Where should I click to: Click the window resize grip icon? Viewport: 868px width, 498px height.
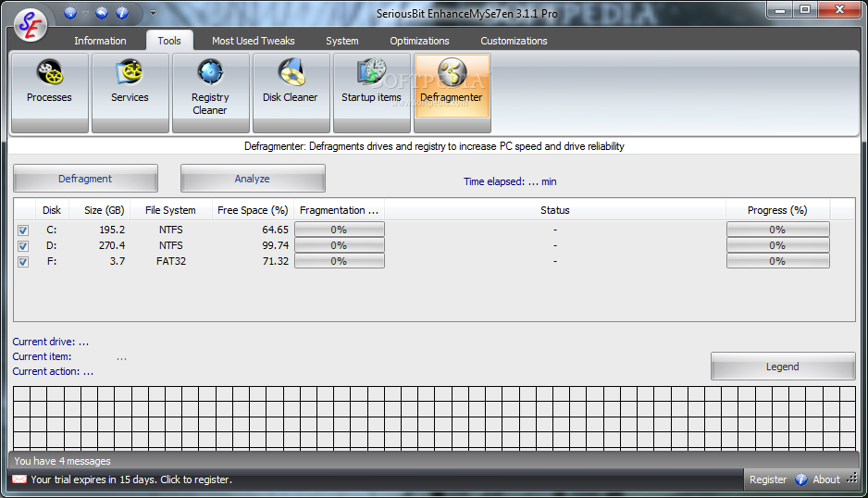[852, 478]
